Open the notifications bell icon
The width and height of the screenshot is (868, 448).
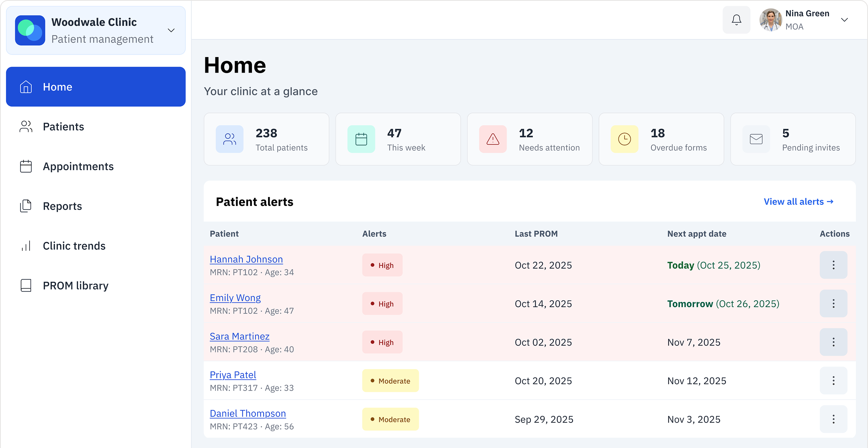(x=736, y=19)
